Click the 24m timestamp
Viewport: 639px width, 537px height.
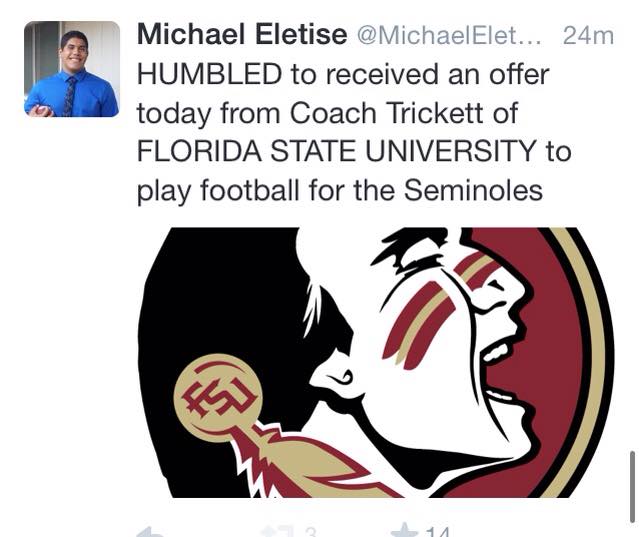[588, 35]
